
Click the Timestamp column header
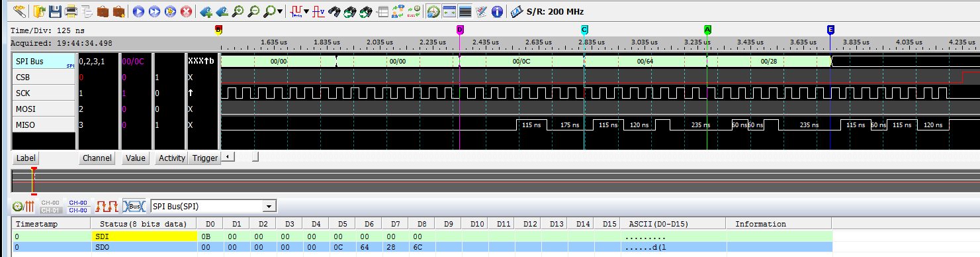[x=51, y=224]
